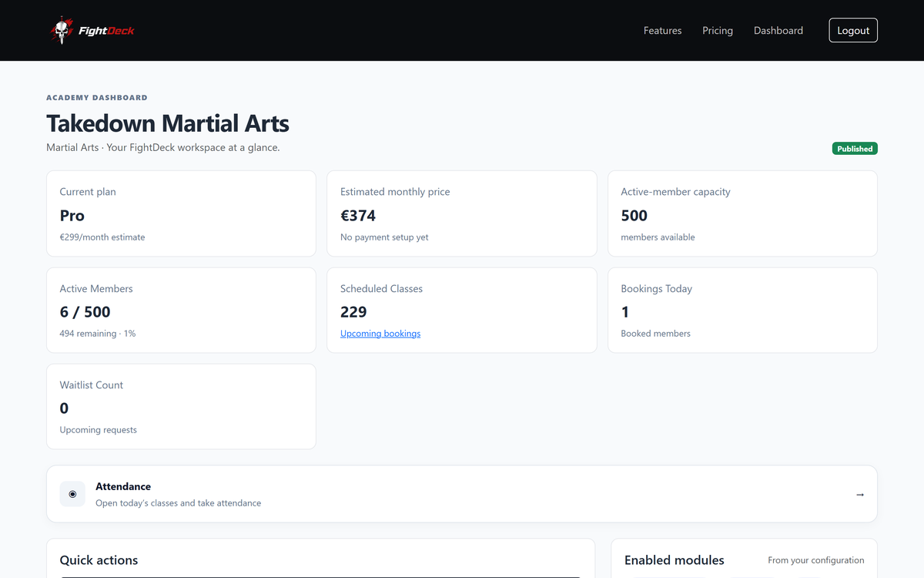The width and height of the screenshot is (924, 578).
Task: Click the 'Upcoming requests' caption
Action: point(99,430)
